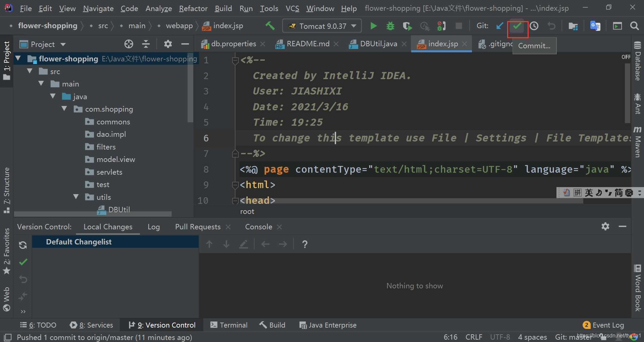
Task: Click the CRLF line separator in status bar
Action: 474,337
